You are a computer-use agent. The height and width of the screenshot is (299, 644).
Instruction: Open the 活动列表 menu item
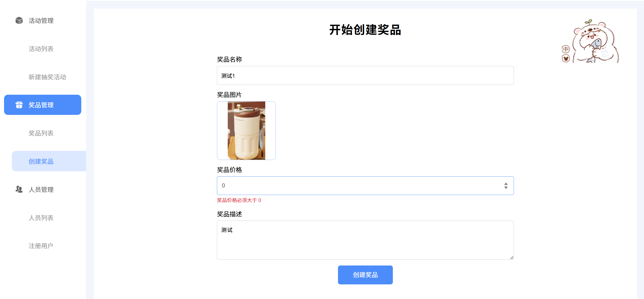[x=41, y=49]
